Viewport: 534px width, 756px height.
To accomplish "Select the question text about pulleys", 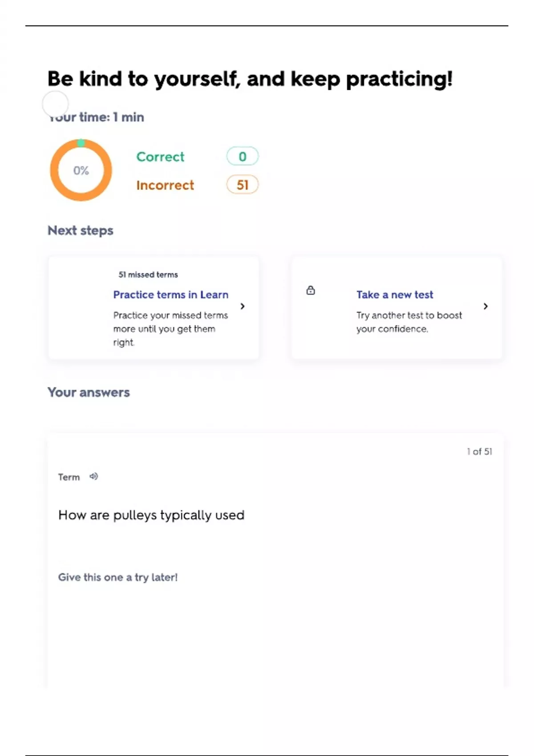I will click(151, 515).
